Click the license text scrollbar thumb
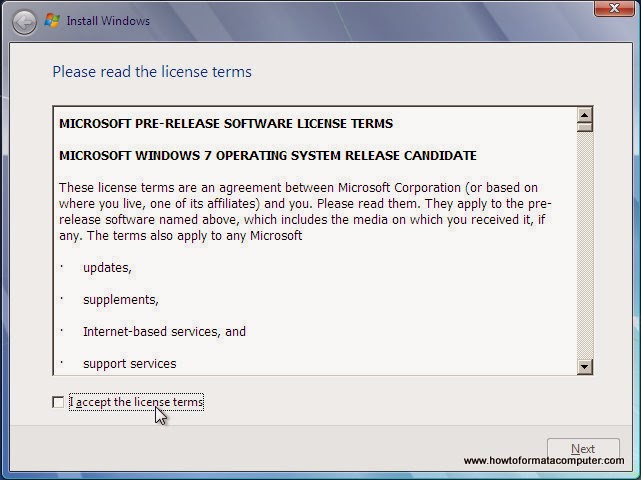The width and height of the screenshot is (641, 480). tap(585, 127)
